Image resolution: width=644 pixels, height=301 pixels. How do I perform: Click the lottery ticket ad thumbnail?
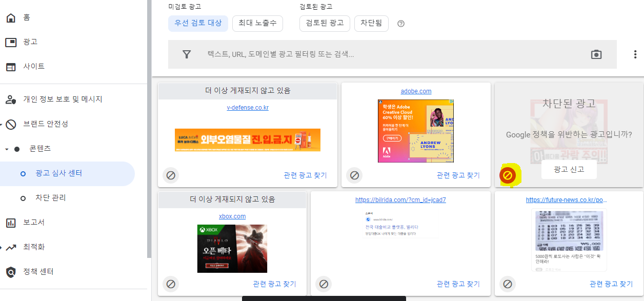click(x=569, y=240)
